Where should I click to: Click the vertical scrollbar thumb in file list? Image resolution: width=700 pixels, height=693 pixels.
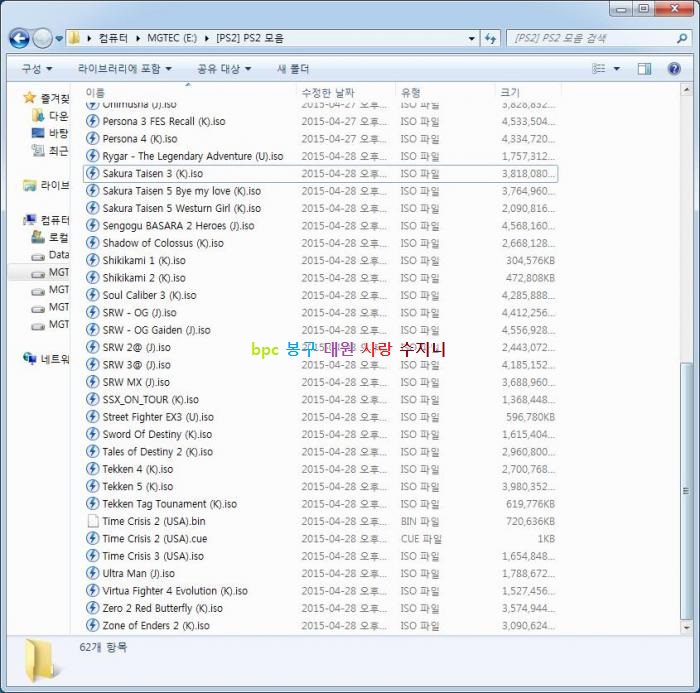coord(686,491)
